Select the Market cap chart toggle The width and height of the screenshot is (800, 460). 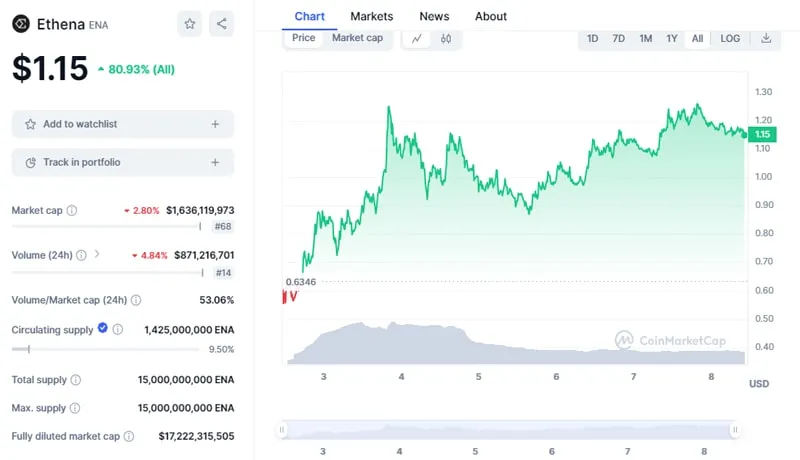[357, 38]
